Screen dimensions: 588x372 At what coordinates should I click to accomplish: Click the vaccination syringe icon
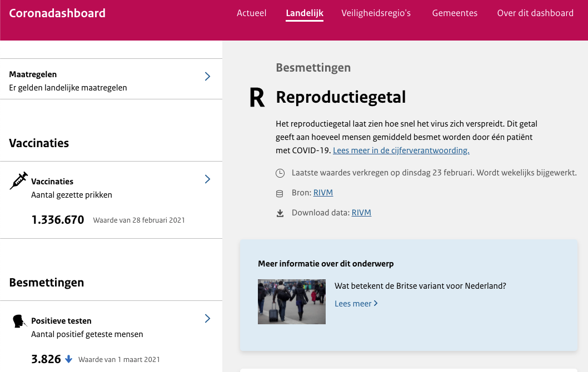point(19,181)
